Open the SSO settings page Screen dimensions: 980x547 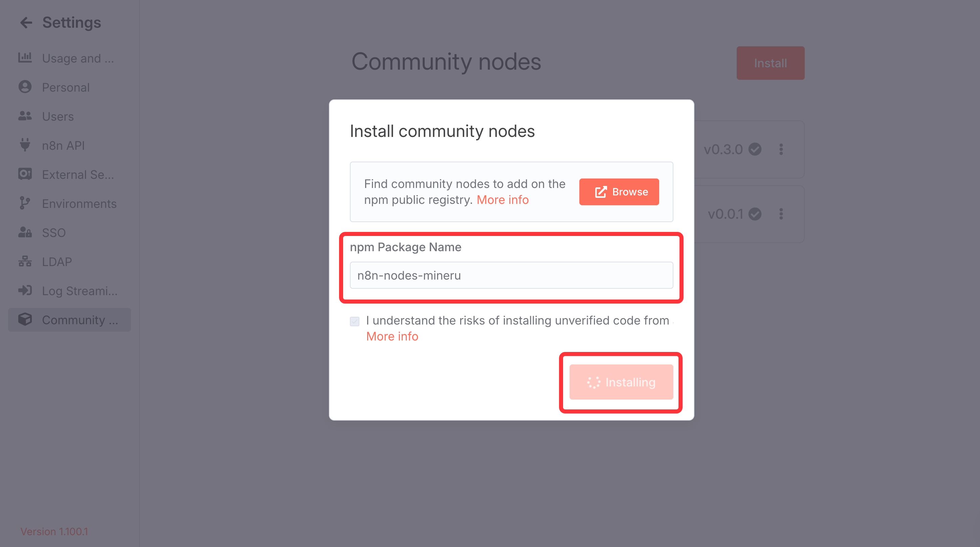(54, 233)
